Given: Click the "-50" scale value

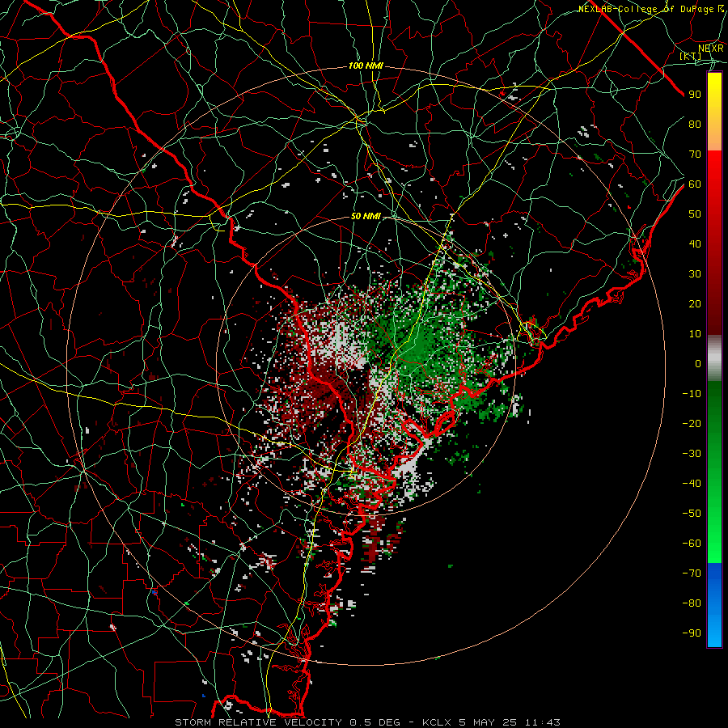Looking at the screenshot, I should coord(692,514).
